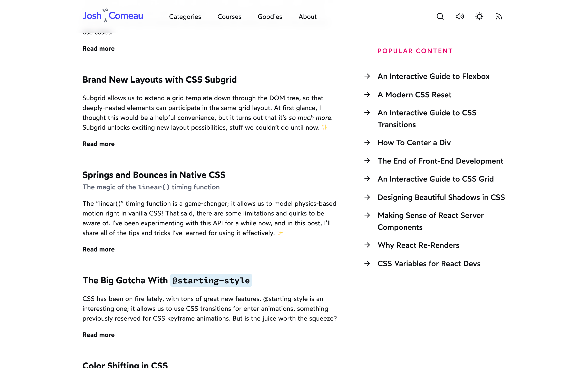Image resolution: width=588 pixels, height=368 pixels.
Task: Click the arrow icon beside CSS Grid guide
Action: coord(367,179)
